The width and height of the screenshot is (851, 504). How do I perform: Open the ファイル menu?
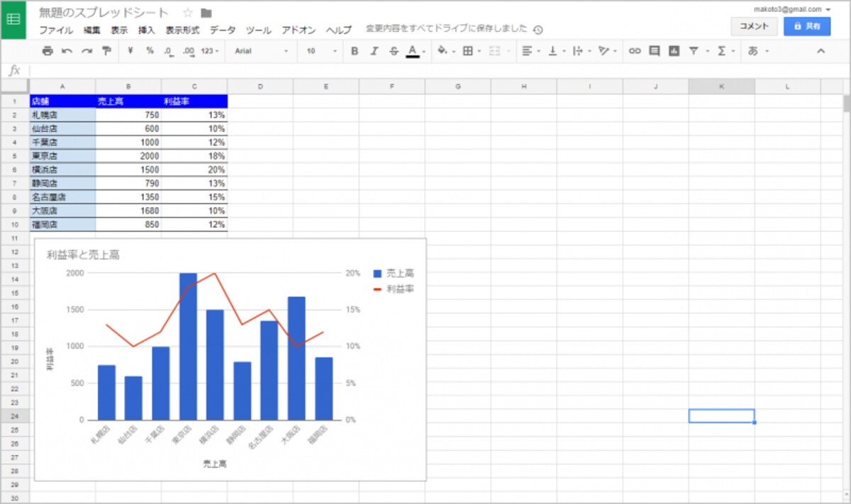(55, 30)
